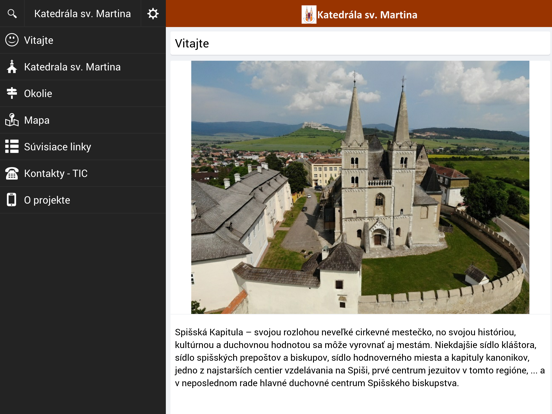Image resolution: width=552 pixels, height=414 pixels.
Task: Click the map pin Mapa icon
Action: pyautogui.click(x=12, y=120)
